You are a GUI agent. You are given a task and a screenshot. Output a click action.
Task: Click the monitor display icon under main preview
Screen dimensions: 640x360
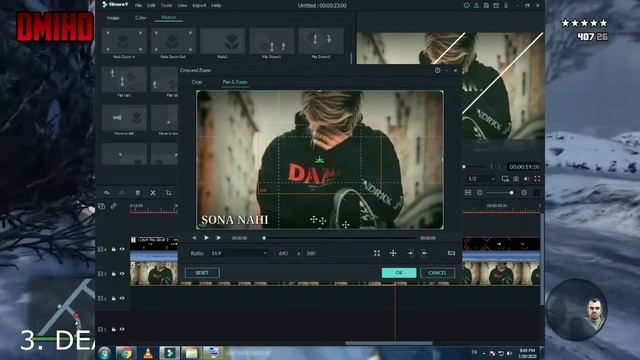pyautogui.click(x=505, y=179)
